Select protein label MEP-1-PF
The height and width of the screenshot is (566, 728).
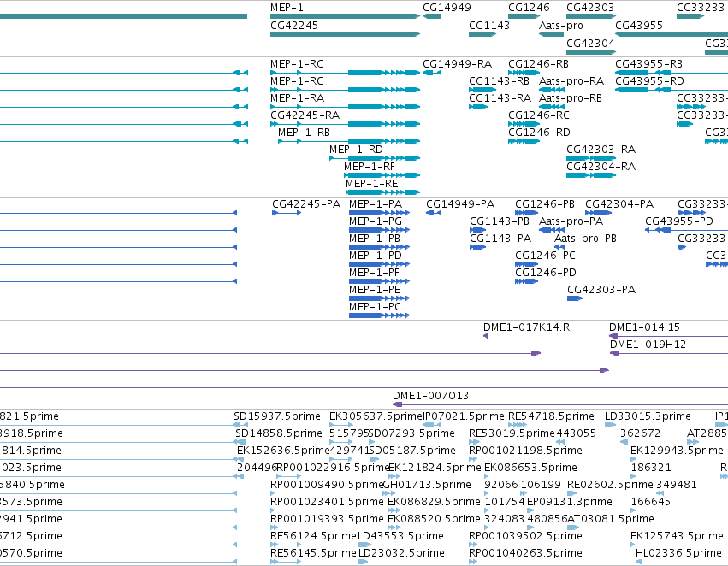pos(374,274)
